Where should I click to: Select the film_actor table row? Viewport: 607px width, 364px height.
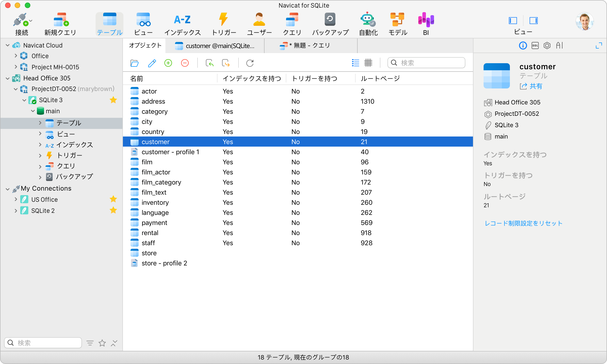pos(298,172)
